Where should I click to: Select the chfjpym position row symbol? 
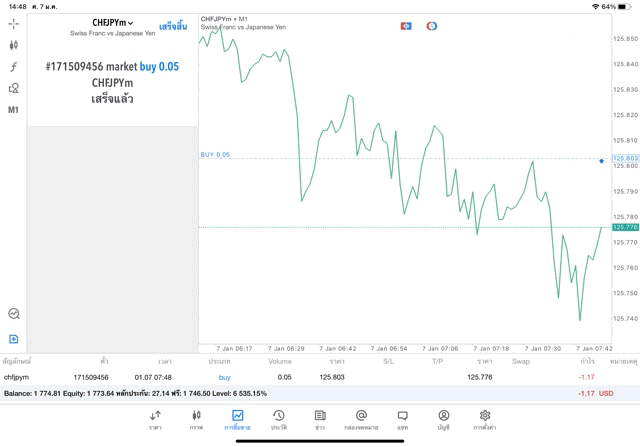pos(16,377)
